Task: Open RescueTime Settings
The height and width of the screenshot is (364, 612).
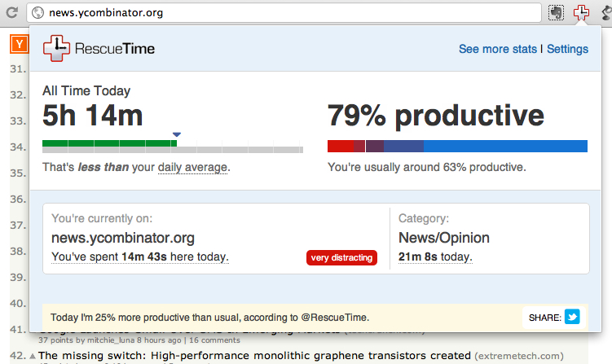Action: point(567,49)
